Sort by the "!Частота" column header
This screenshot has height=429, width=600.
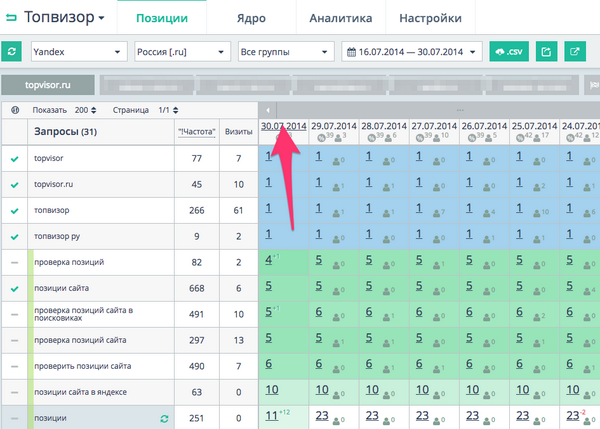click(197, 132)
